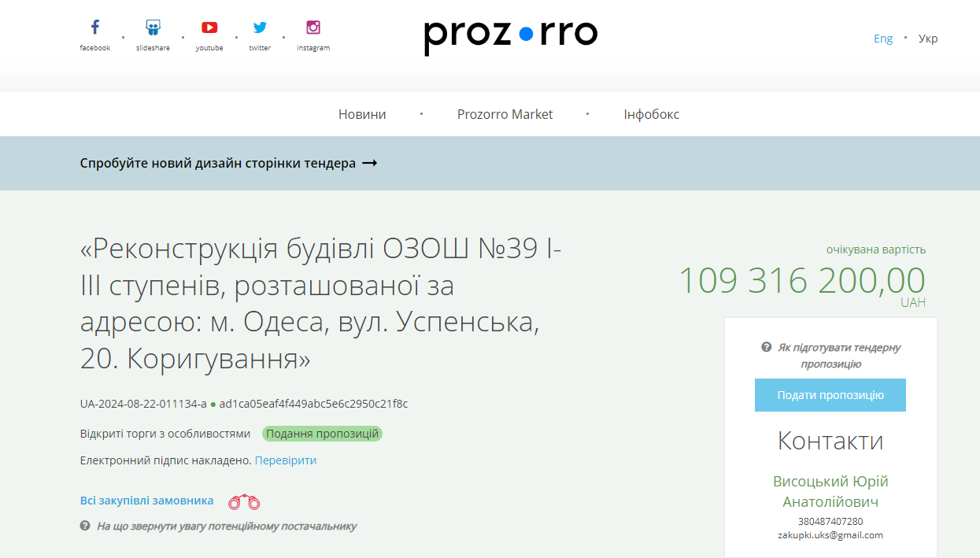The image size is (980, 558).
Task: Click the Prozorro logo
Action: [x=511, y=35]
